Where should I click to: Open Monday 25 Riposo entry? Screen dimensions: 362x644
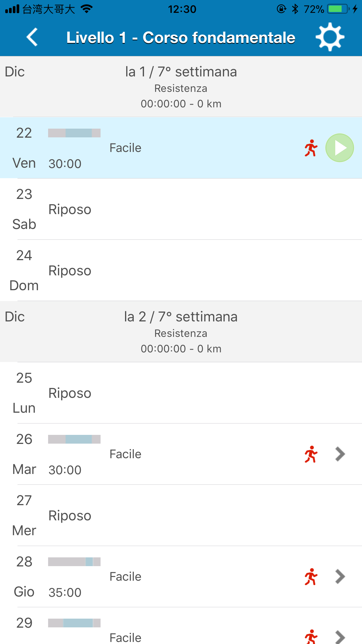point(181,393)
